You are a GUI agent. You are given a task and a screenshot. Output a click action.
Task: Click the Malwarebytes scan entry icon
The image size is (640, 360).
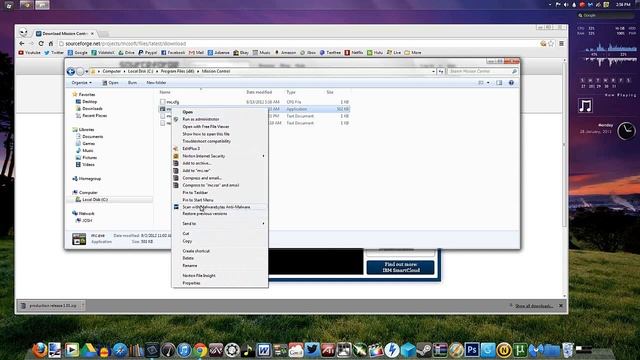click(x=176, y=207)
